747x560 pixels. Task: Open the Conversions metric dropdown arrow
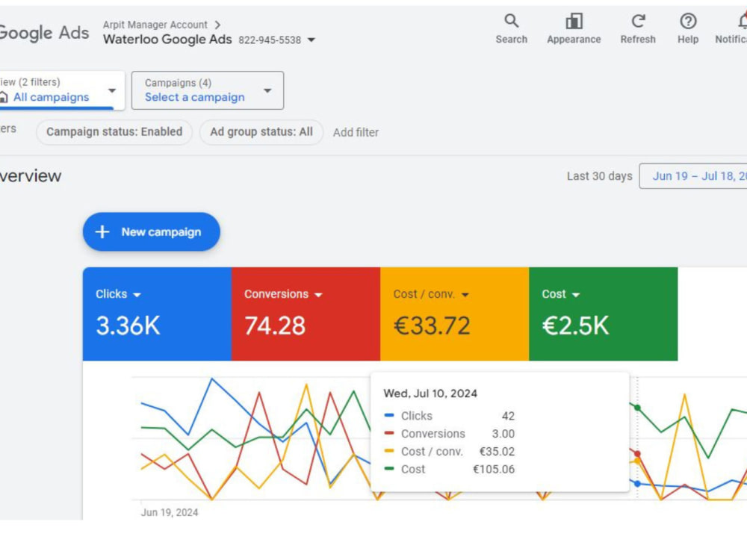(319, 295)
